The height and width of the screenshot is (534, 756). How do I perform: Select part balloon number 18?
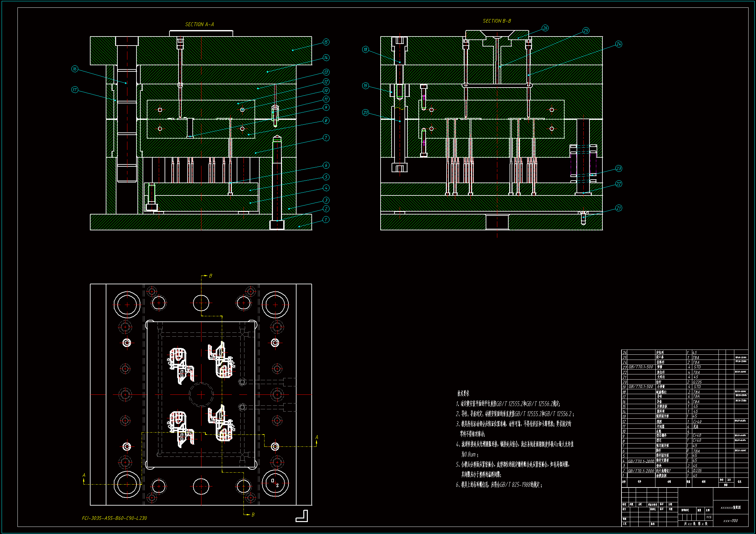365,50
